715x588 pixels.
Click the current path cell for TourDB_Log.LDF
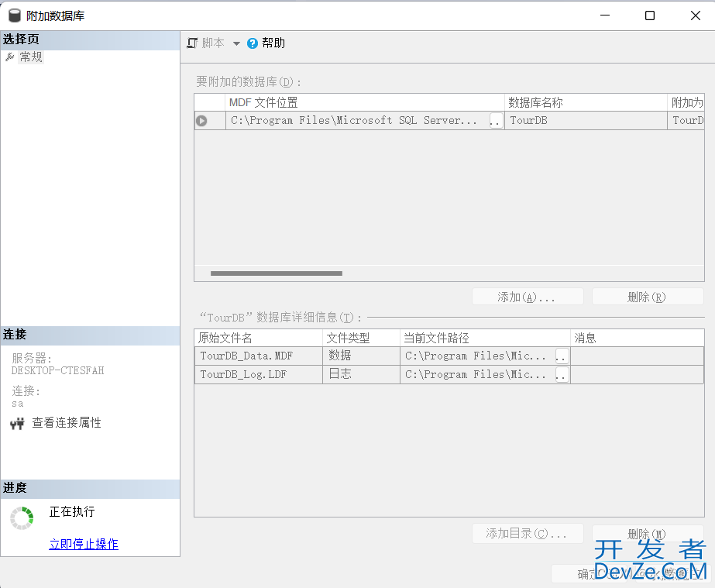pos(477,374)
